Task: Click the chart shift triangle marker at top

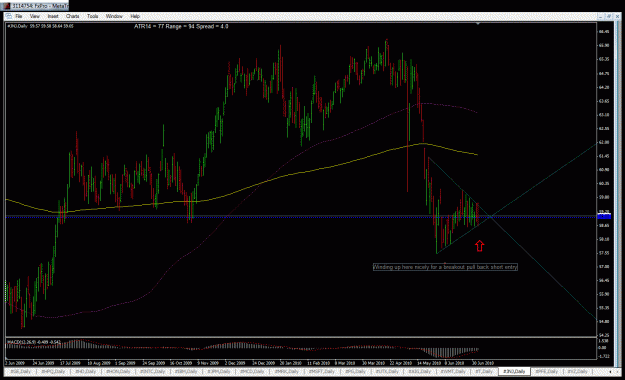Action: [x=478, y=24]
